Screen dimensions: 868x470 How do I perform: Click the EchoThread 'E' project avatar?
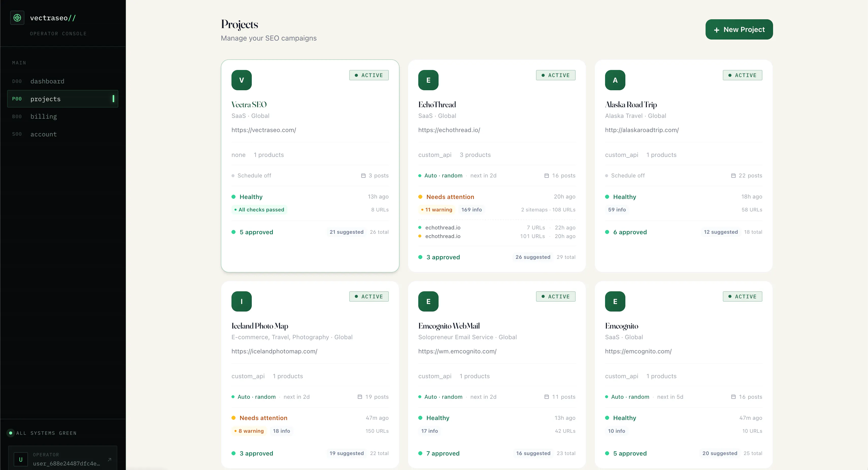[428, 80]
